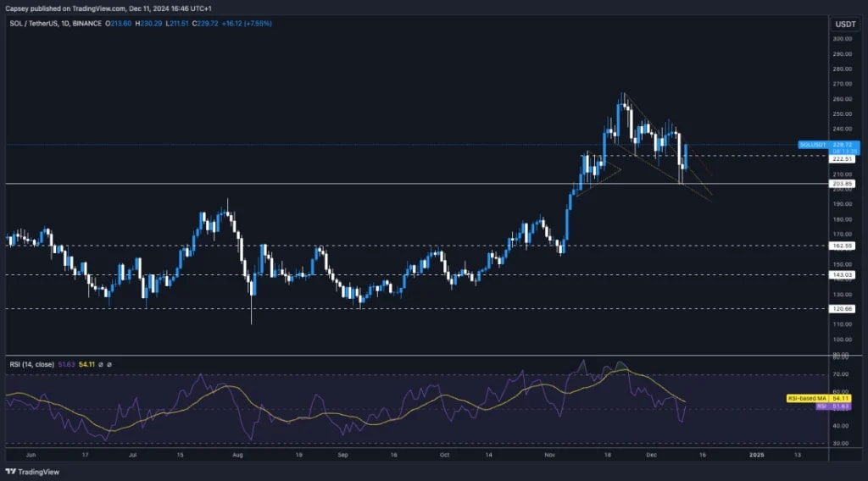Image resolution: width=868 pixels, height=481 pixels.
Task: Click the yellow RSI MA value 54.11 in legend
Action: pyautogui.click(x=87, y=364)
